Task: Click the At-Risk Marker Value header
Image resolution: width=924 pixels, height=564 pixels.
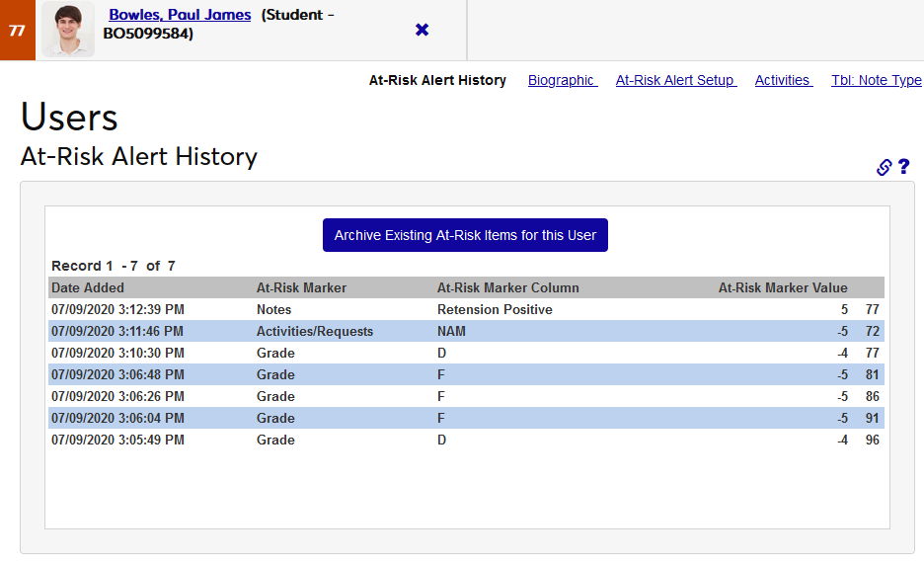Action: (x=782, y=288)
